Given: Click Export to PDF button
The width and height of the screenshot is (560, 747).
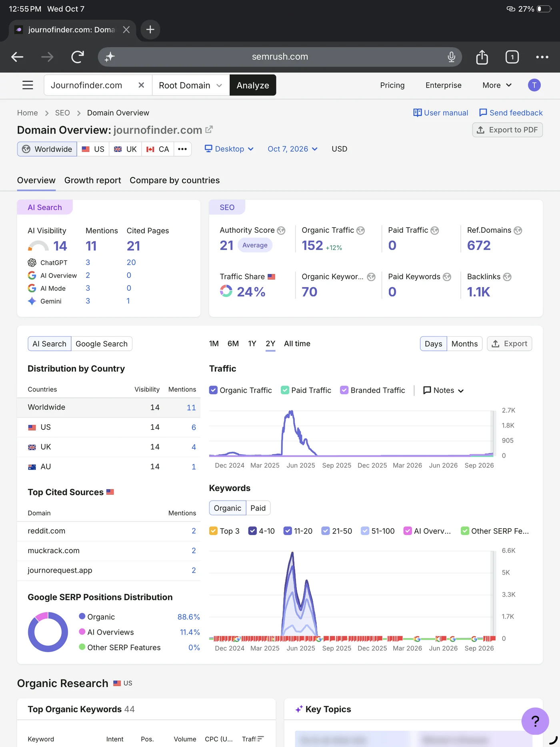Looking at the screenshot, I should pos(507,130).
